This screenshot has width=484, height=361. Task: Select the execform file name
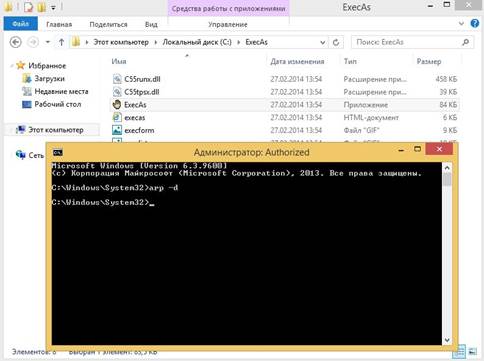pyautogui.click(x=139, y=130)
